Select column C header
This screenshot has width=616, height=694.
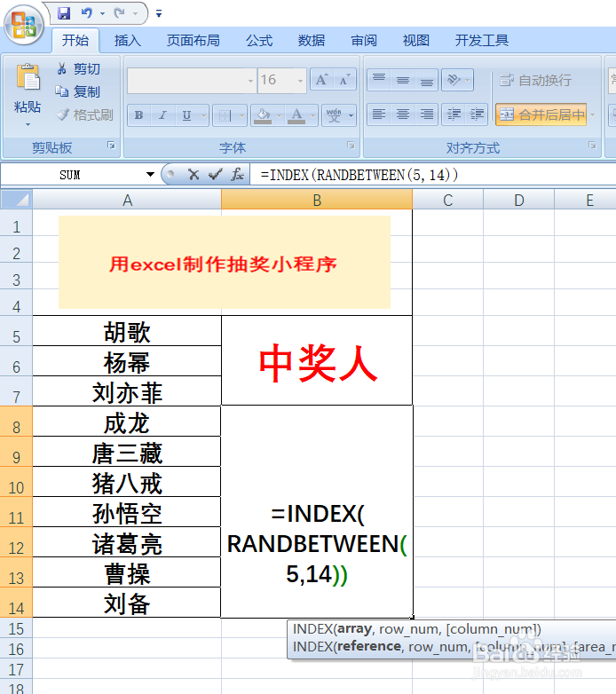[x=448, y=200]
